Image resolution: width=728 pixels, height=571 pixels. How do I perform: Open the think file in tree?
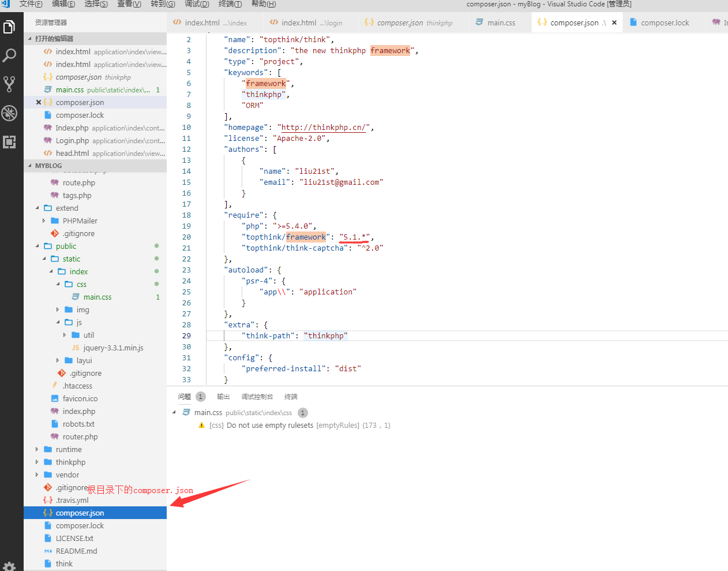tap(95, 563)
